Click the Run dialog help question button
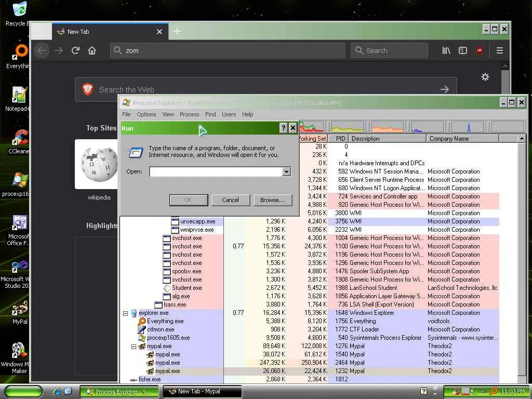Screen dimensions: 532x399 tap(283, 128)
